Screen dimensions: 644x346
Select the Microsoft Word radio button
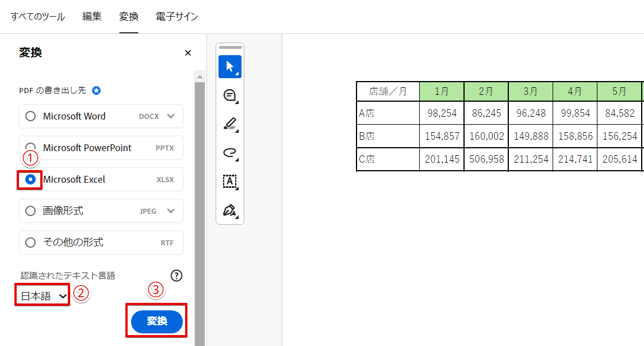(30, 116)
